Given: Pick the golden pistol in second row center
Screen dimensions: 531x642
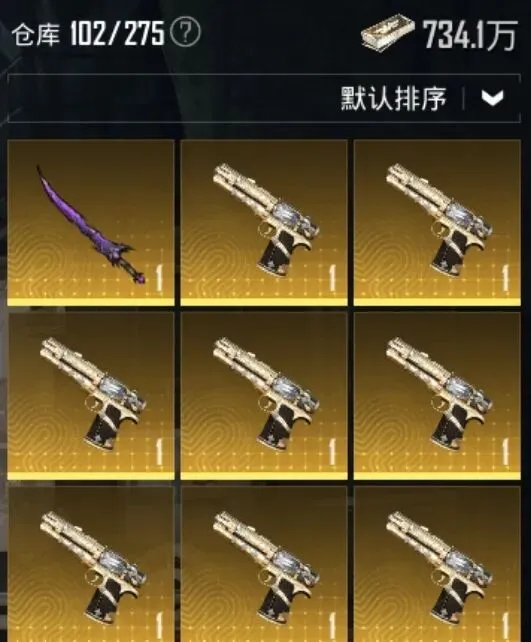Looking at the screenshot, I should [264, 396].
